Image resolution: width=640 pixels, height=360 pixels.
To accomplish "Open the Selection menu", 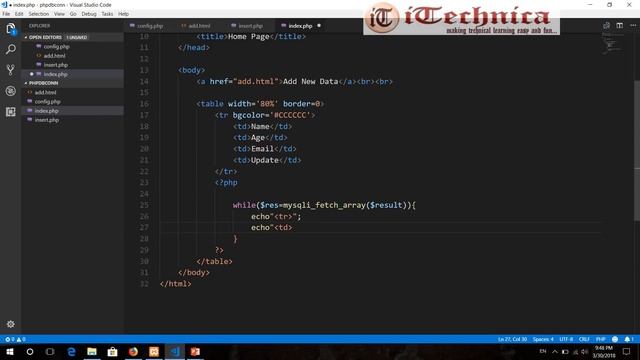I will (x=39, y=14).
